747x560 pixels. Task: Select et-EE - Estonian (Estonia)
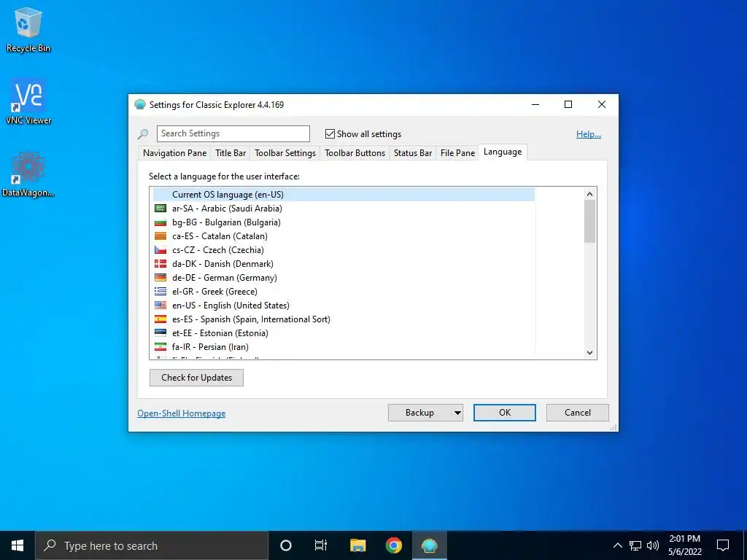tap(344, 332)
